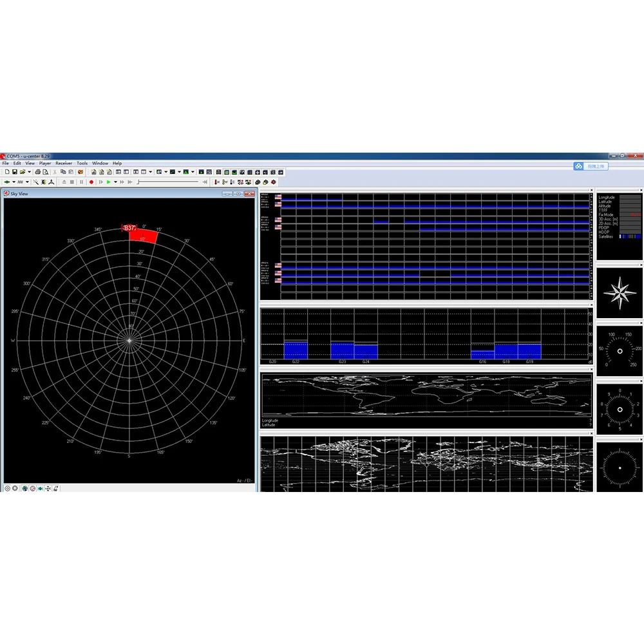Click the red Record button
This screenshot has height=644, width=644.
pyautogui.click(x=91, y=182)
